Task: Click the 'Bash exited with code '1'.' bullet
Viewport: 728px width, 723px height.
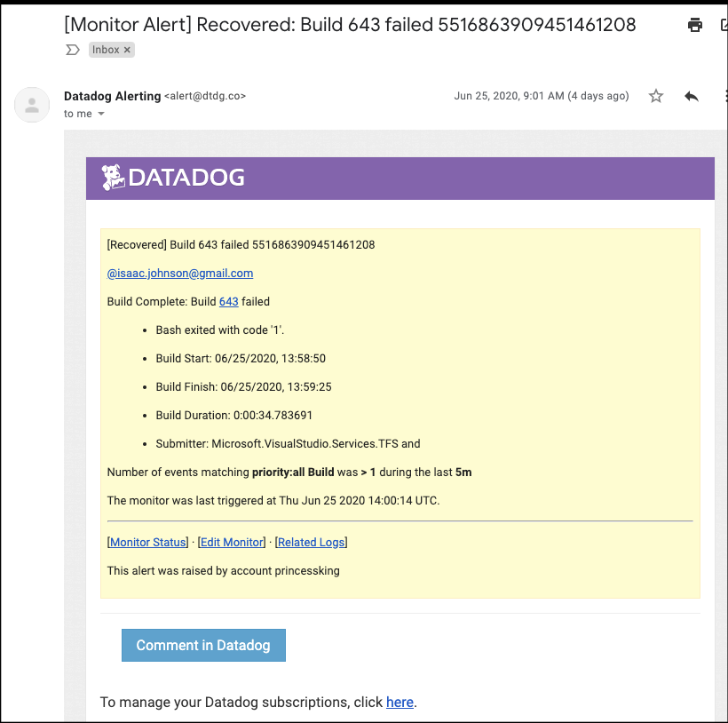Action: 219,330
